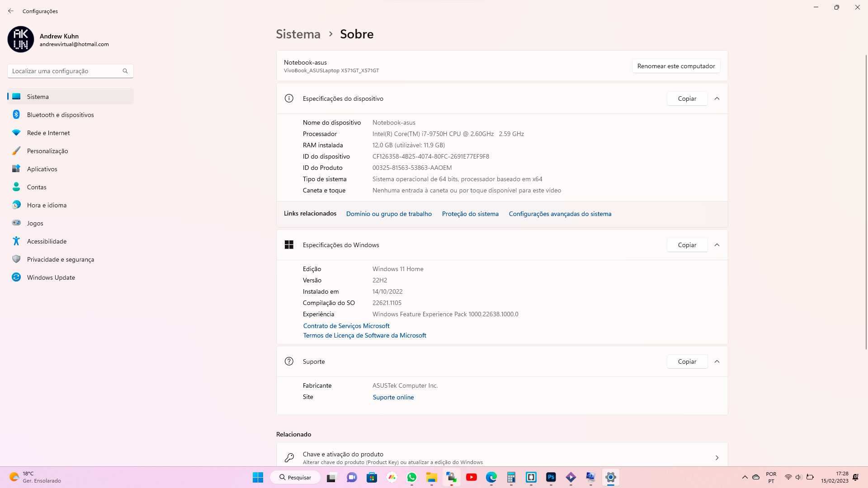Open Contas settings

point(70,187)
